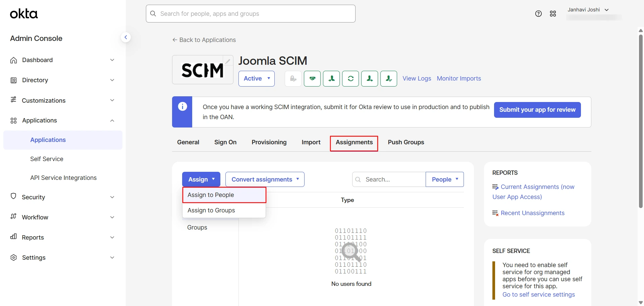This screenshot has width=644, height=306.
Task: Switch to the Import tab
Action: tap(311, 142)
